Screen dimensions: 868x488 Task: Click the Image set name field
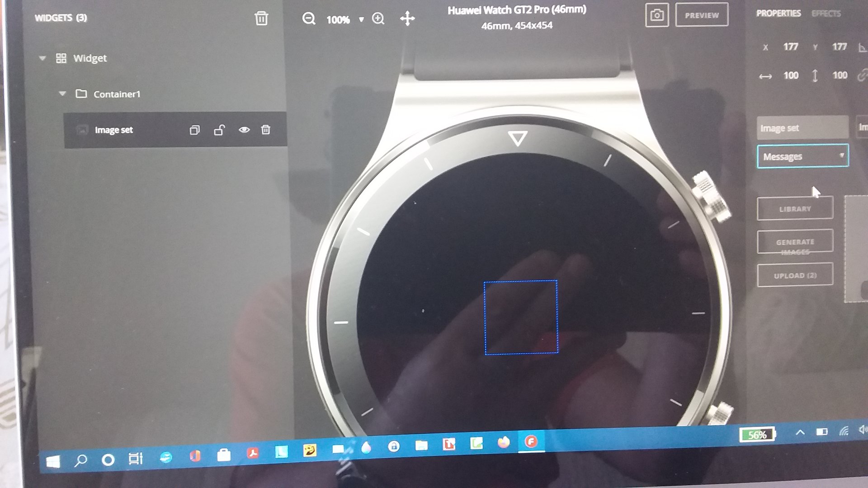803,128
